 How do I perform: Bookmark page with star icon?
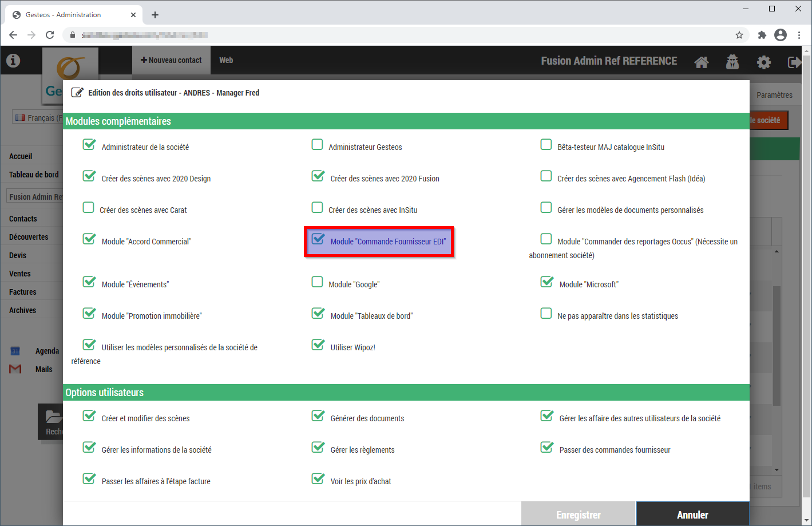(x=739, y=35)
